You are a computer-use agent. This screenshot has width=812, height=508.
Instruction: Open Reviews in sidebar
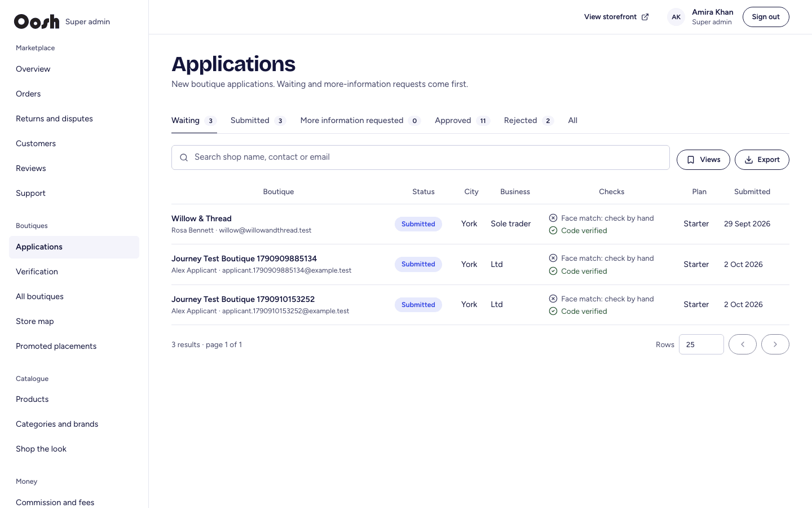pos(74,168)
